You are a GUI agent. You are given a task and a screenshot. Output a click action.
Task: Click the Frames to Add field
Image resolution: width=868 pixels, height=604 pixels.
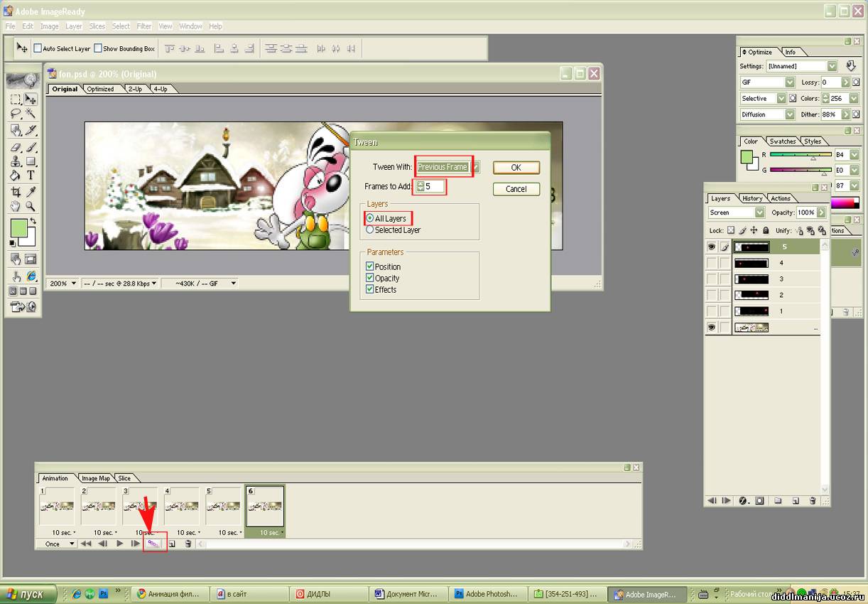tap(430, 186)
